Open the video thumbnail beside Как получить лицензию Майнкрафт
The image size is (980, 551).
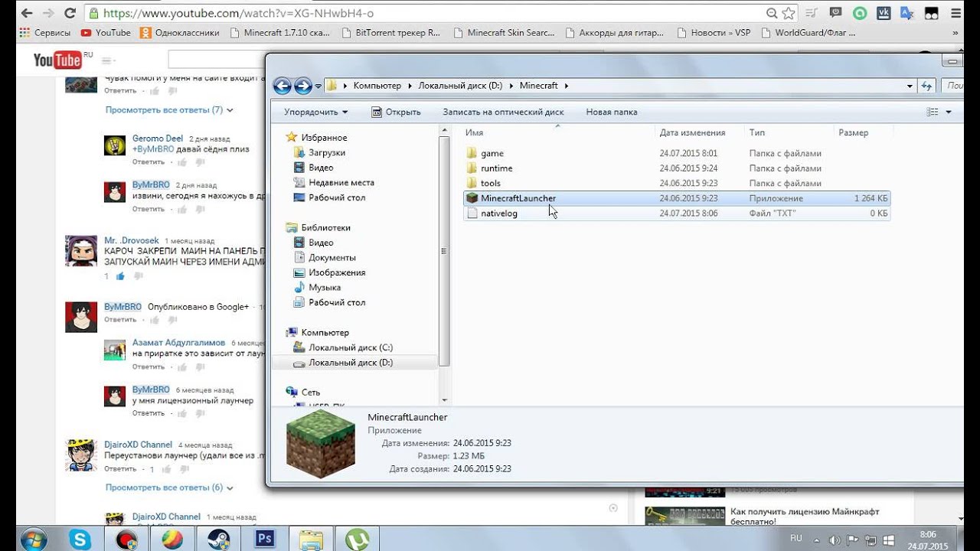click(x=685, y=516)
